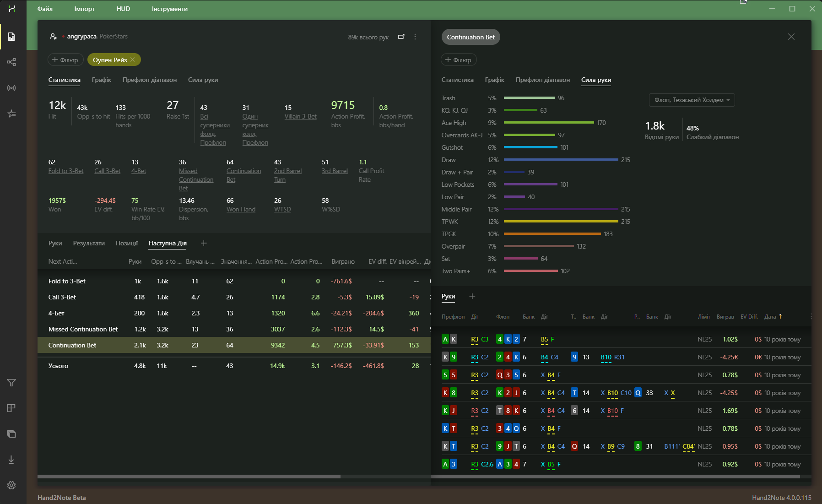
Task: Click the Continuation Bet header chip
Action: pyautogui.click(x=471, y=37)
